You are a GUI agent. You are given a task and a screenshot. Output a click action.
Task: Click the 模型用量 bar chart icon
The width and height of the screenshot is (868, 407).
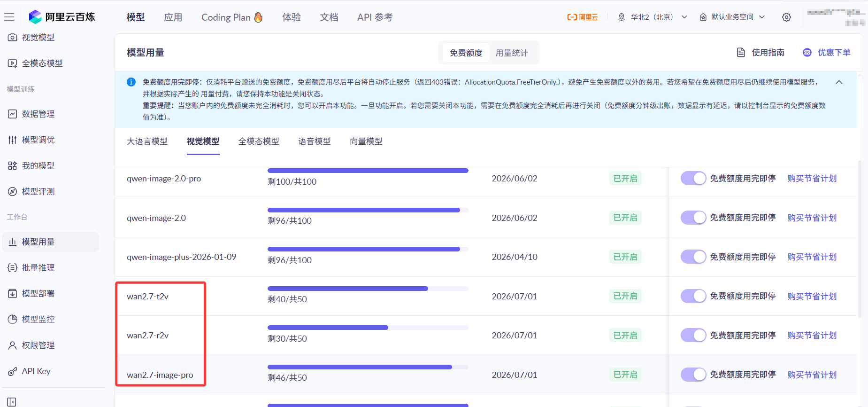pyautogui.click(x=13, y=242)
